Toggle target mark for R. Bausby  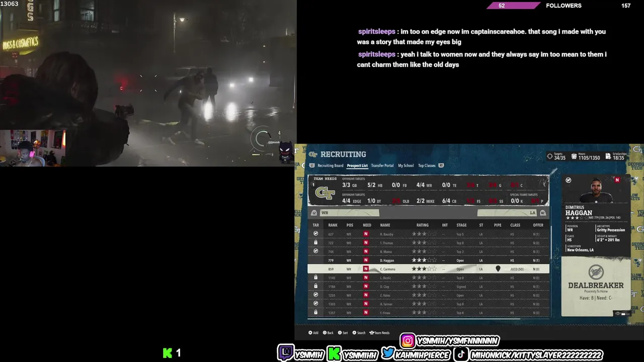(x=316, y=234)
